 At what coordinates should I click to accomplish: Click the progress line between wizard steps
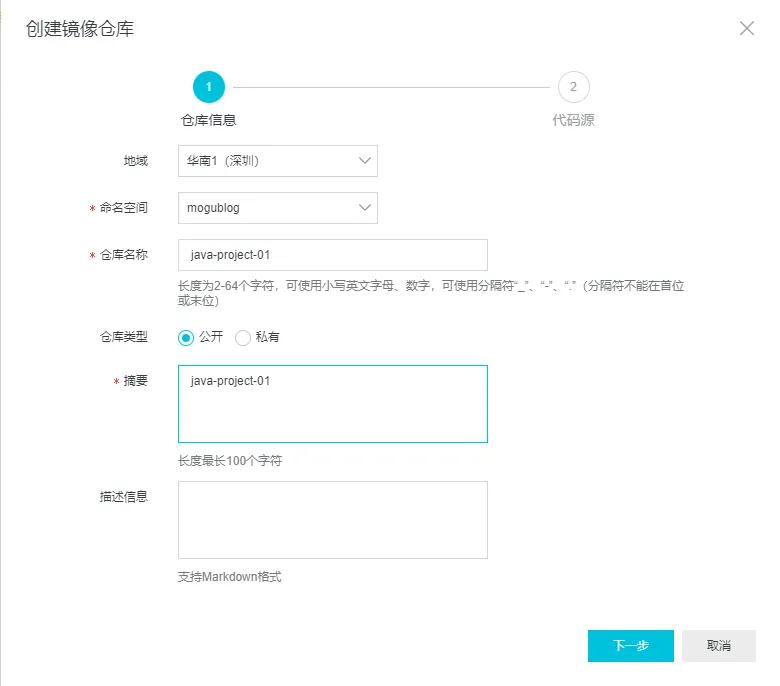coord(390,87)
